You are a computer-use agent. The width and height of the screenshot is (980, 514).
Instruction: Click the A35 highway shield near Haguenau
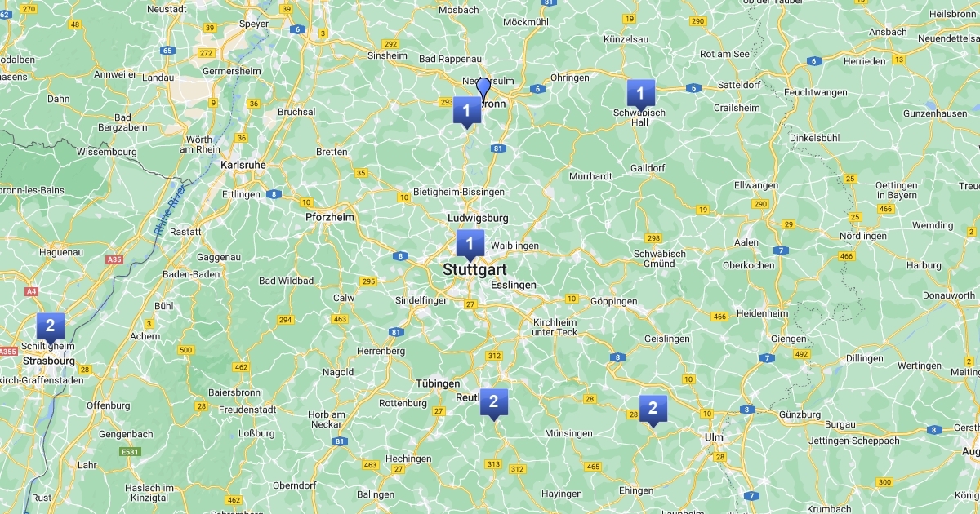[114, 259]
